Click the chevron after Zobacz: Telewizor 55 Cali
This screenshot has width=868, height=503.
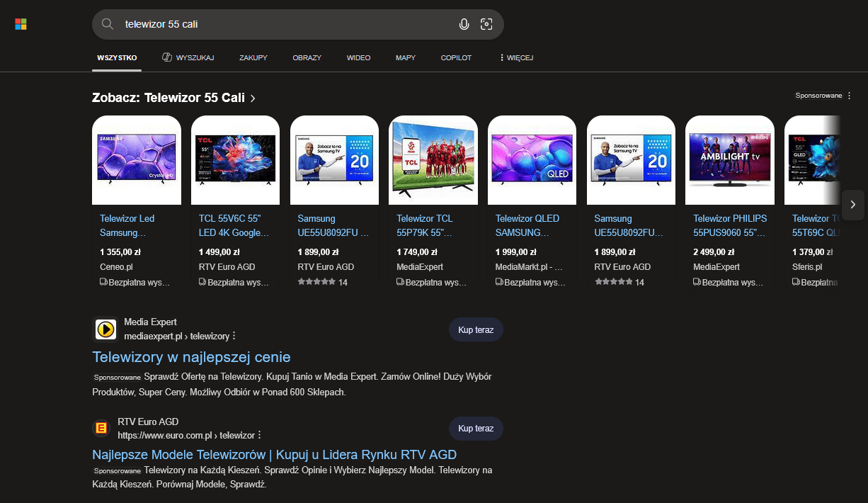point(253,98)
